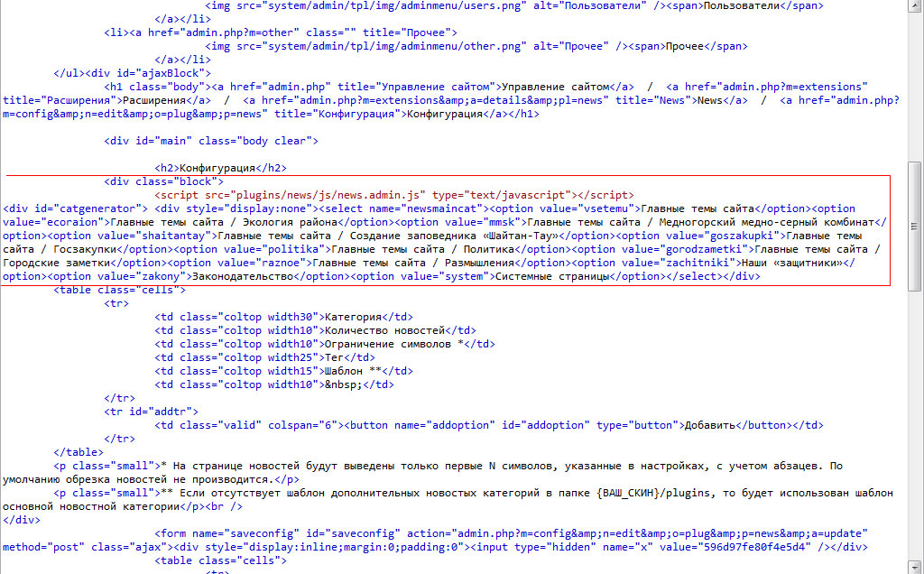Click the scrollbar down arrow
This screenshot has width=924, height=574.
click(915, 568)
